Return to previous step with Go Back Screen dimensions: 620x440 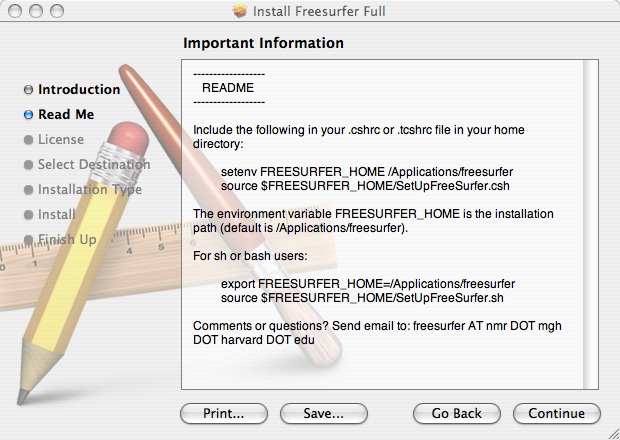point(456,413)
